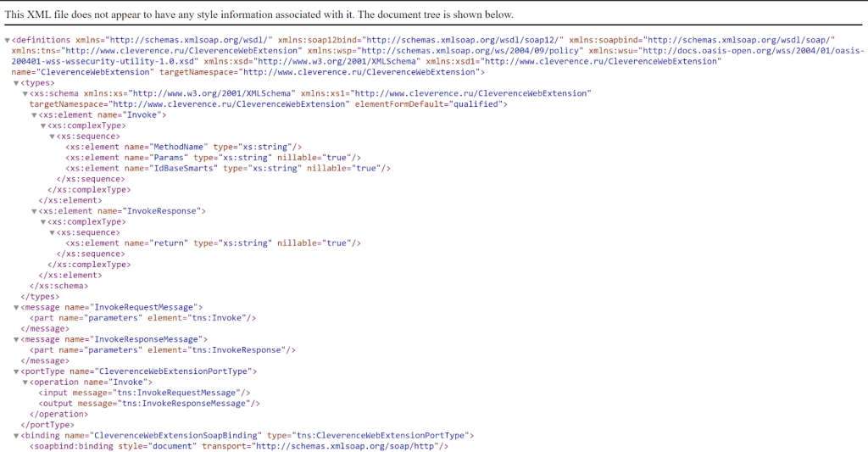This screenshot has height=452, width=868.
Task: Click the Params xs:element line
Action: coord(213,158)
